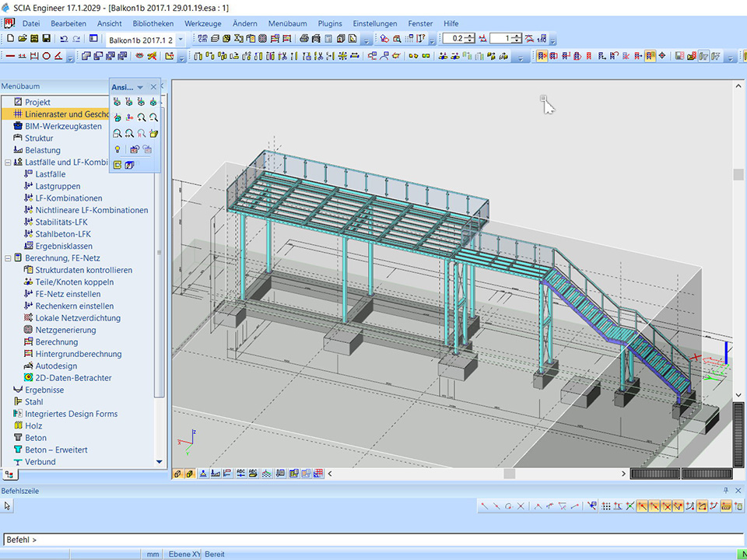This screenshot has width=747, height=560.
Task: Close the floating Ansicht toolbar
Action: (x=153, y=87)
